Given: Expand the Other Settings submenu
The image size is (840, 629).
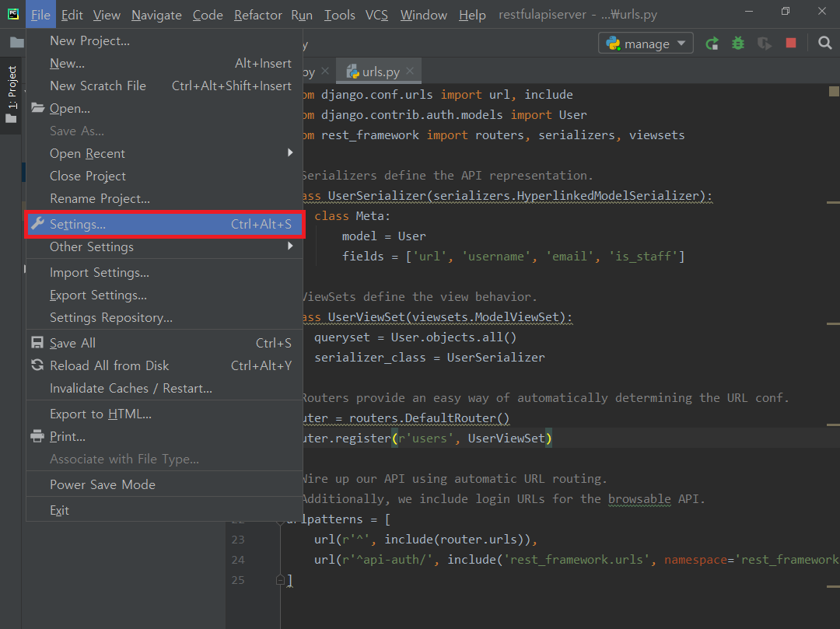Looking at the screenshot, I should [290, 246].
